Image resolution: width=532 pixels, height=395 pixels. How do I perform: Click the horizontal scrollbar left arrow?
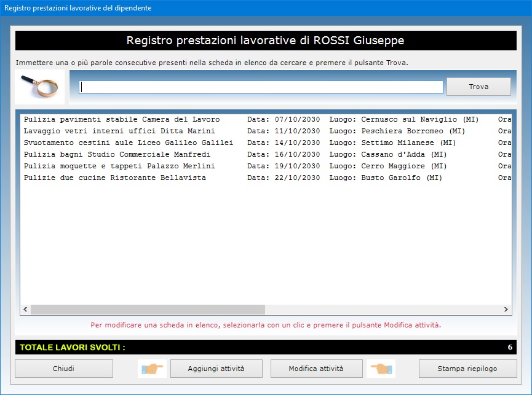(x=25, y=310)
